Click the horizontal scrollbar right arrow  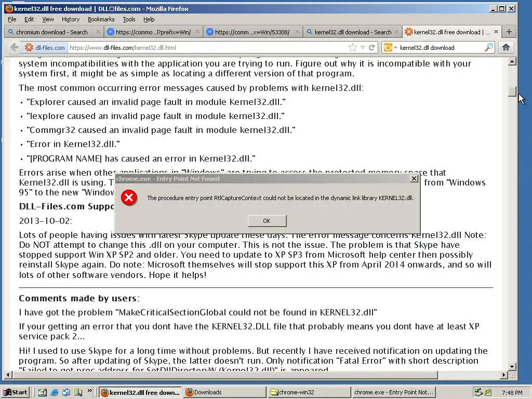coord(504,375)
